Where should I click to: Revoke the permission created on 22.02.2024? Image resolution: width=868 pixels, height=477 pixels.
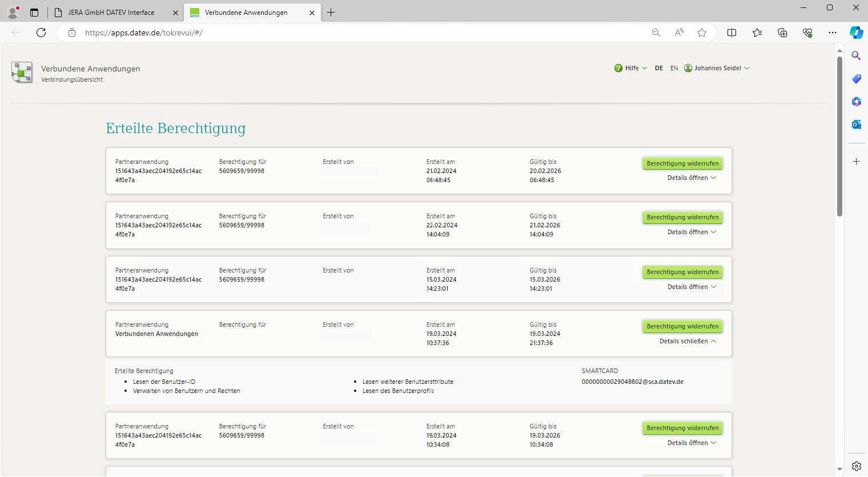coord(682,217)
